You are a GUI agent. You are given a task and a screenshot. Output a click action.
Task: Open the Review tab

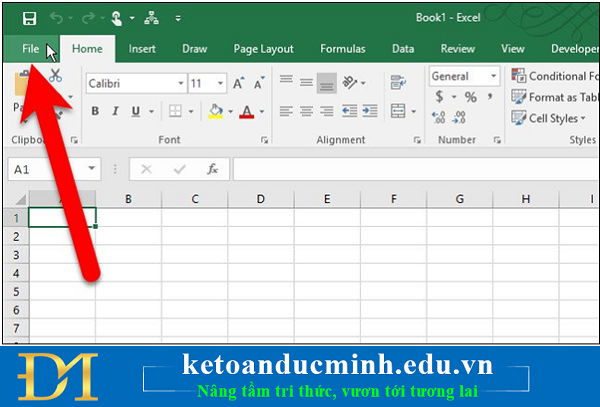(458, 49)
